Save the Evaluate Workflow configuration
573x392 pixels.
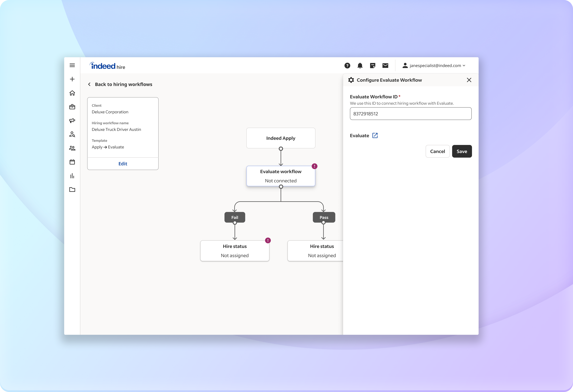[462, 151]
